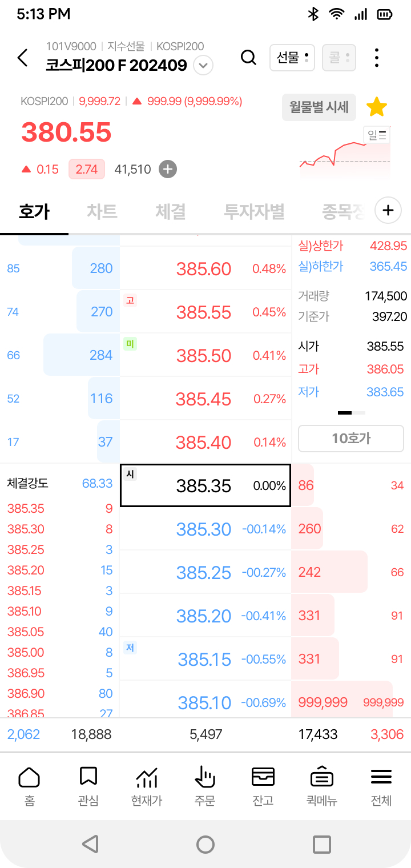Select the 385.35 current price row
This screenshot has width=411, height=868.
coord(205,485)
